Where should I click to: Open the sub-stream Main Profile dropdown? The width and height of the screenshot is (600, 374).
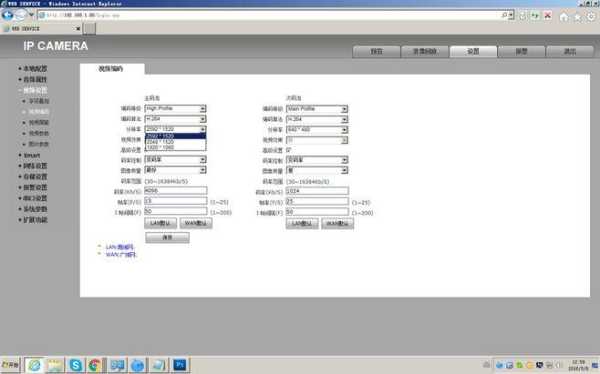click(x=317, y=109)
